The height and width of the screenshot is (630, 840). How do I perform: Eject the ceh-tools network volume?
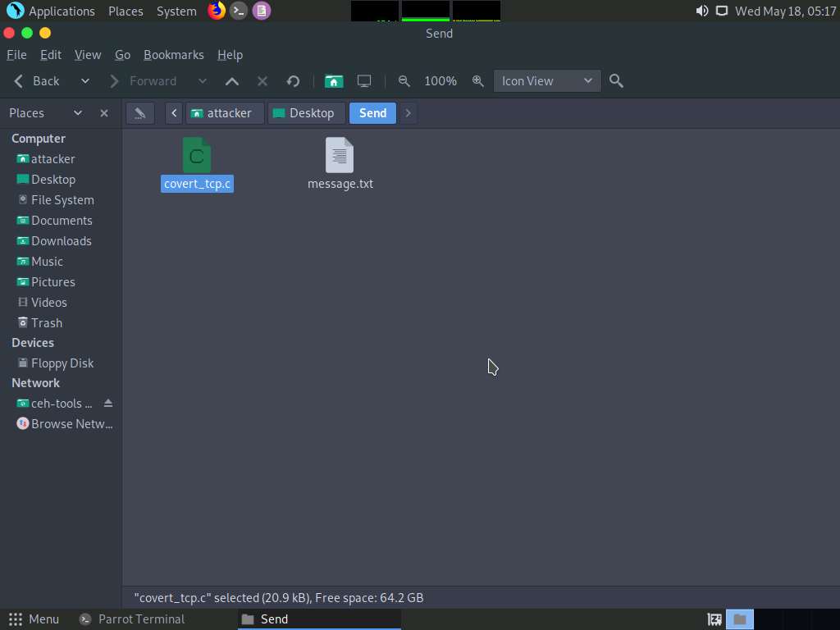108,404
